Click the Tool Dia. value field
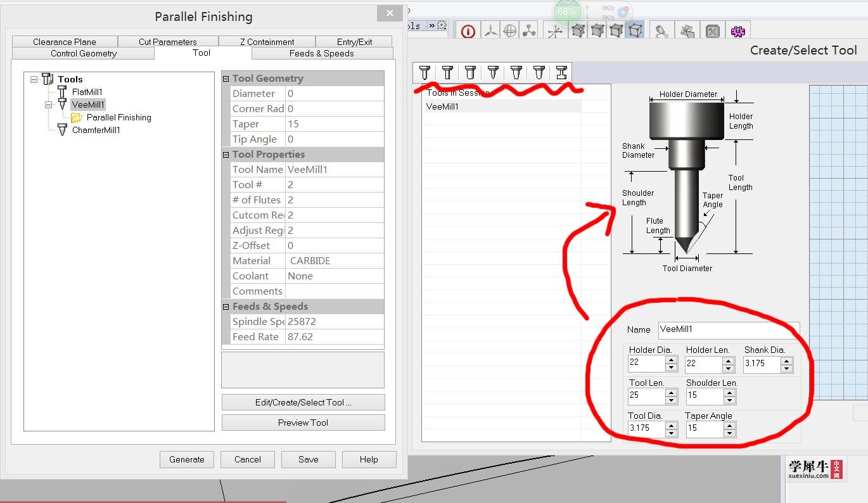Screen dimensions: 868x503 pyautogui.click(x=647, y=429)
